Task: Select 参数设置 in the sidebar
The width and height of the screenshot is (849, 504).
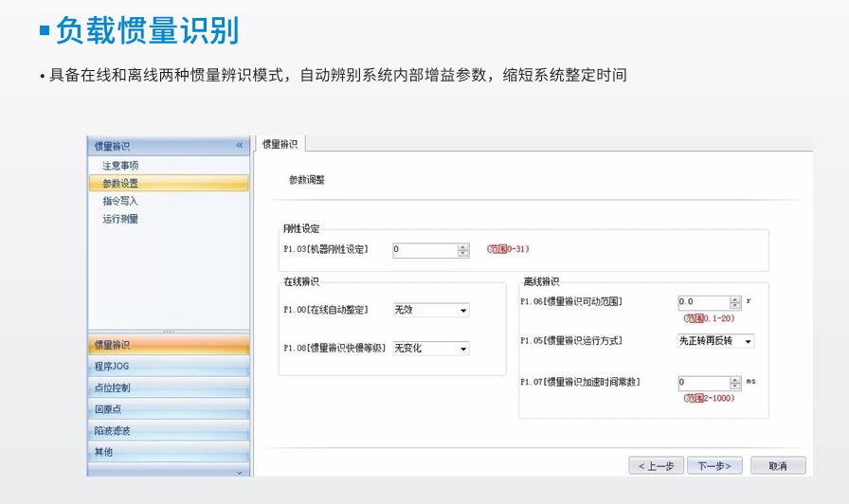Action: (120, 183)
